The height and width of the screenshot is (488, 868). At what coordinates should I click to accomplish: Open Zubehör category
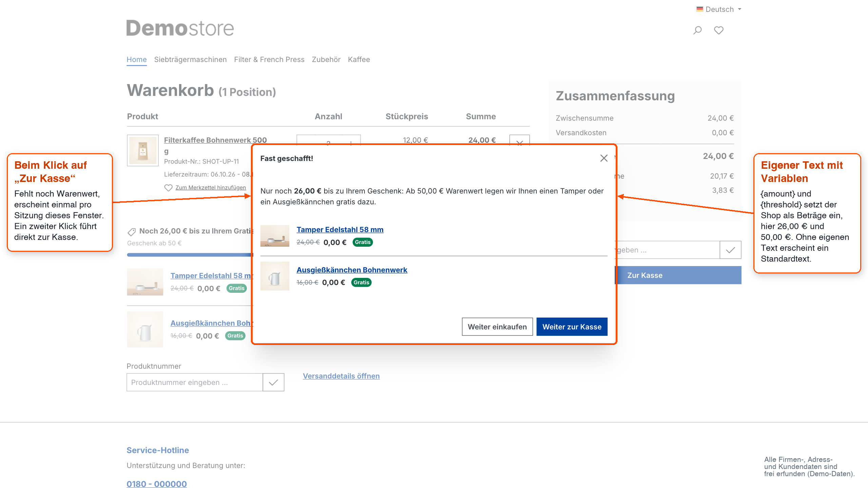pos(326,60)
